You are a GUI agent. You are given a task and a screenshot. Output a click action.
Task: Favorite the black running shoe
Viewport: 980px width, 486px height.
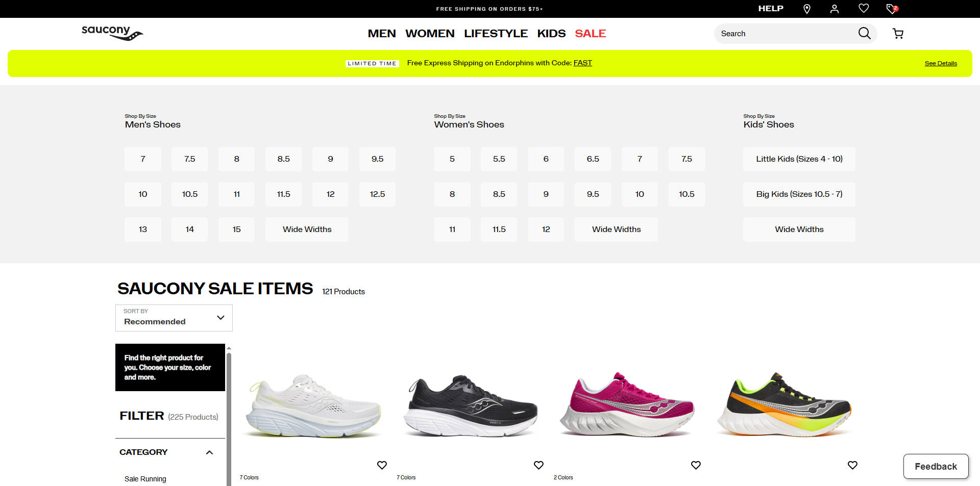point(538,465)
